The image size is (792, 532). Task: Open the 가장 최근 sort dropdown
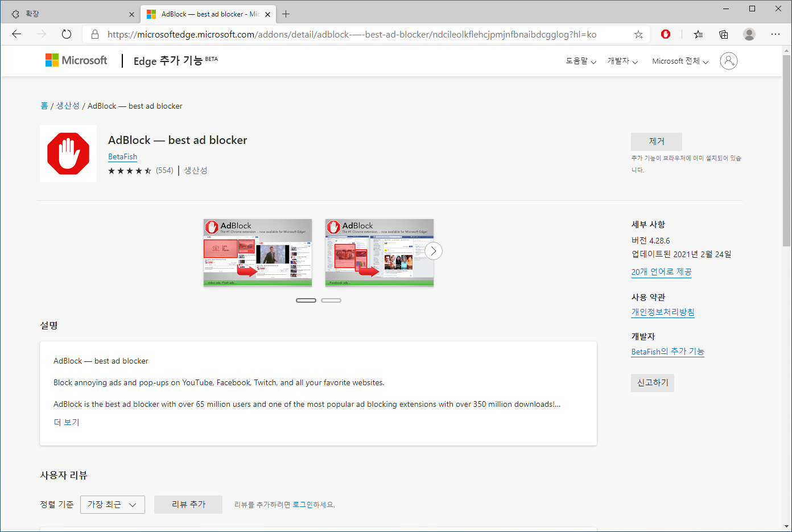coord(113,505)
